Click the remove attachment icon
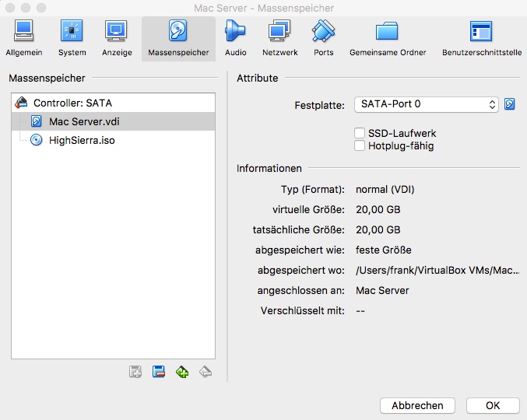Image resolution: width=527 pixels, height=420 pixels. point(206,372)
